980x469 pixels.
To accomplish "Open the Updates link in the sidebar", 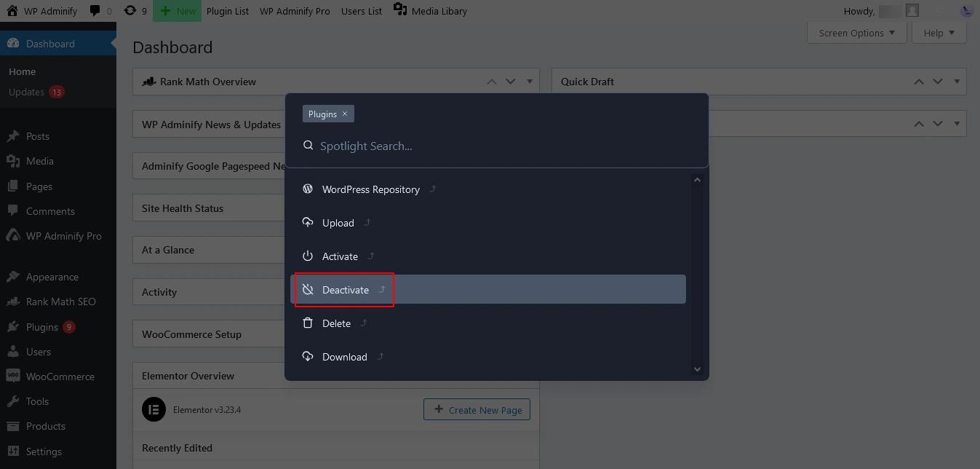I will 28,92.
